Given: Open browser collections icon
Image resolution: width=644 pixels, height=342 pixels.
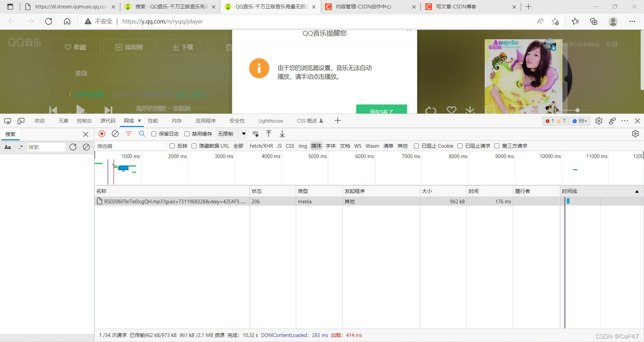Looking at the screenshot, I should [594, 21].
